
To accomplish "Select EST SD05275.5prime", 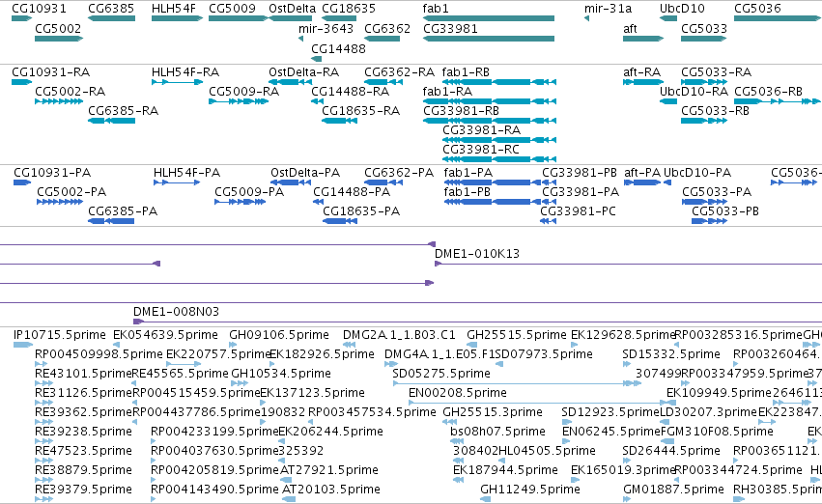I will click(441, 374).
